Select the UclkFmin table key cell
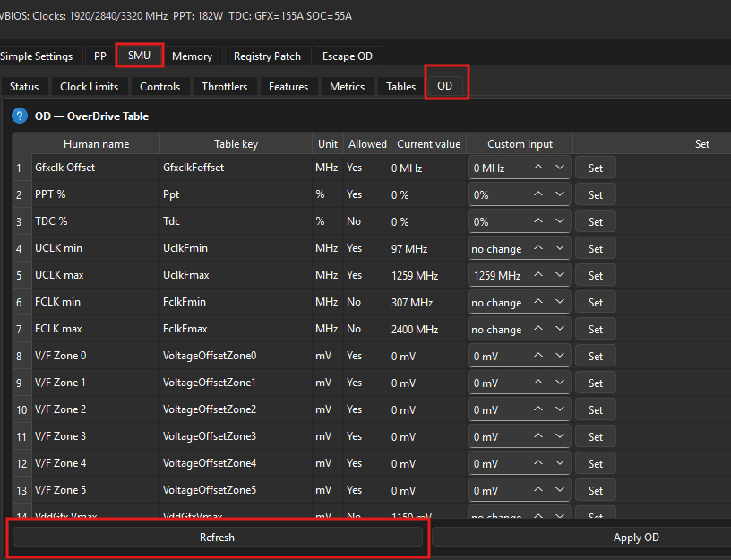 click(x=236, y=248)
